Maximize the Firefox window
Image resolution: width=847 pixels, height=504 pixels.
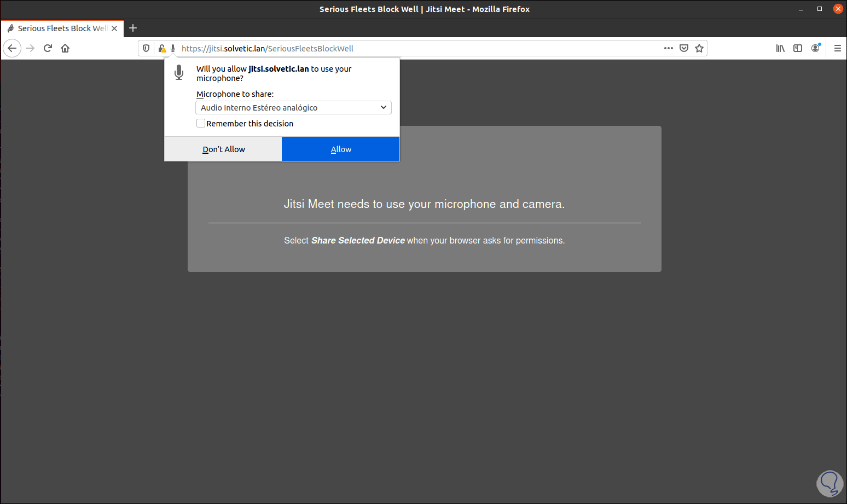point(820,9)
